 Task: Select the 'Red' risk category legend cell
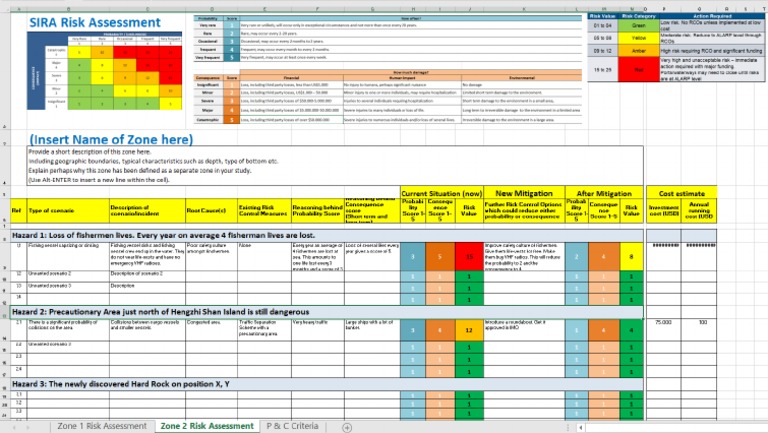pos(638,70)
